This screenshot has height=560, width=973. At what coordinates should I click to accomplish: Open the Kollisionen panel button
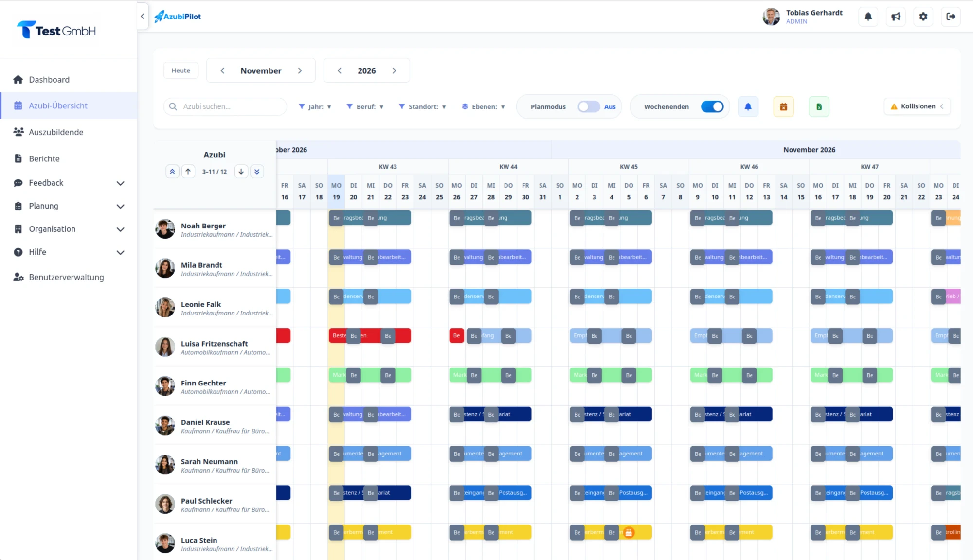coord(917,106)
